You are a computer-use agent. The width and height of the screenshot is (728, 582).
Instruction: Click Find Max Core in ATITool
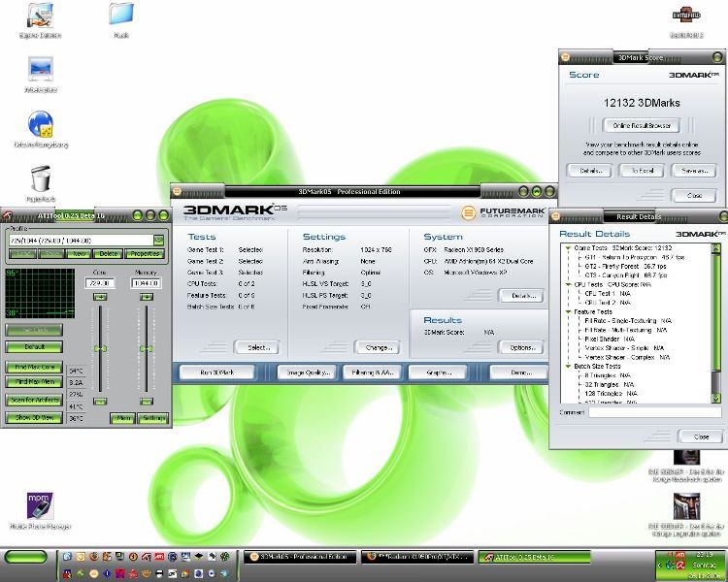tap(34, 367)
